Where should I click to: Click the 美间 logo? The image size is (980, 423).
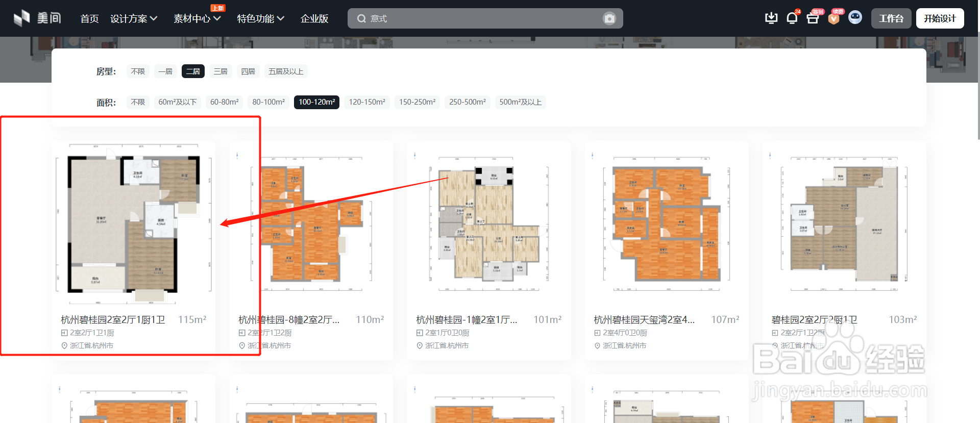coord(37,18)
